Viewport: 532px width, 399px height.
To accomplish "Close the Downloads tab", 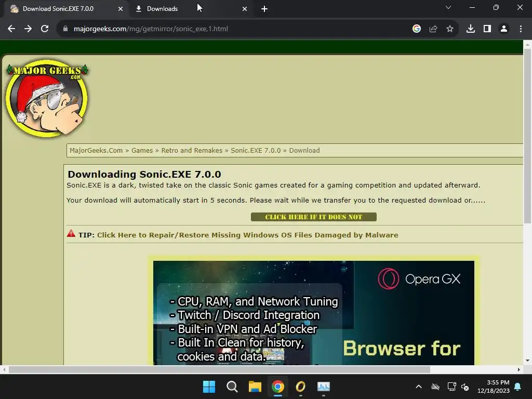I will [245, 9].
